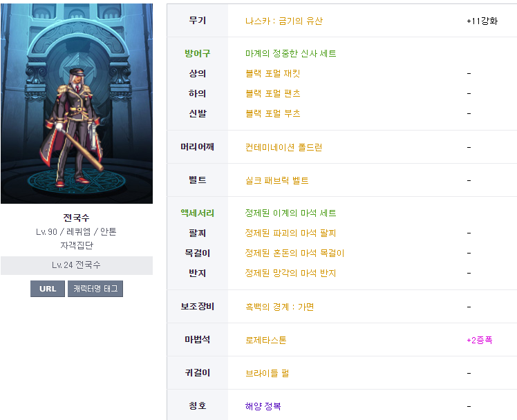
Task: Open 브라이들 펄 earring link
Action: pos(267,373)
